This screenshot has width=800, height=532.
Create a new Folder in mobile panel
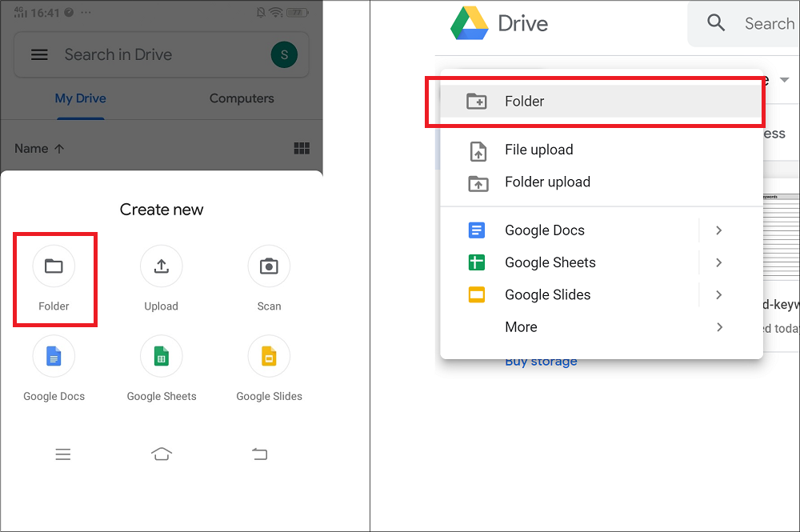pos(54,278)
